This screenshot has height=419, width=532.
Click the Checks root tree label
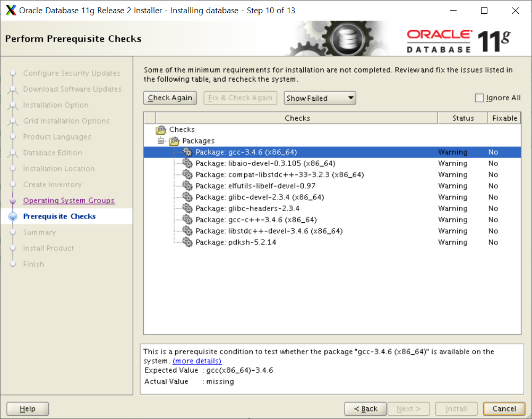click(182, 129)
